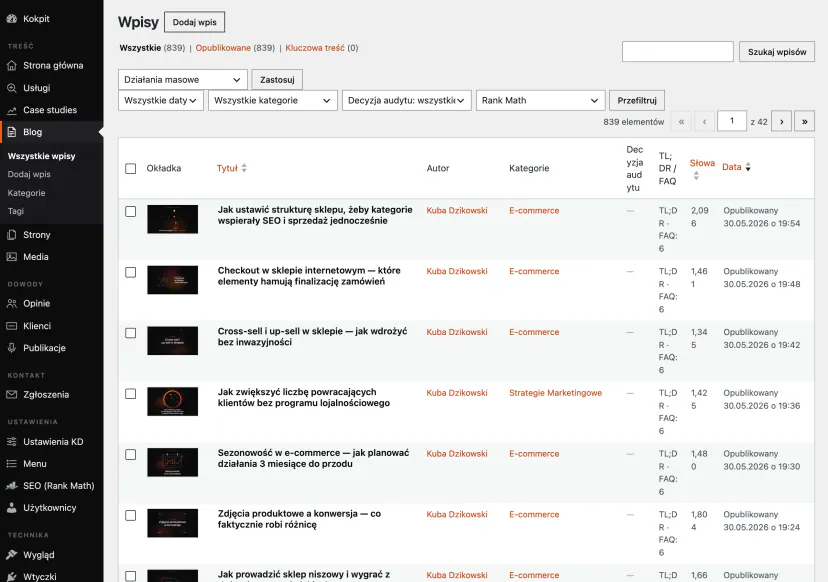Click inside the post search field
Image resolution: width=828 pixels, height=582 pixels.
[x=678, y=52]
